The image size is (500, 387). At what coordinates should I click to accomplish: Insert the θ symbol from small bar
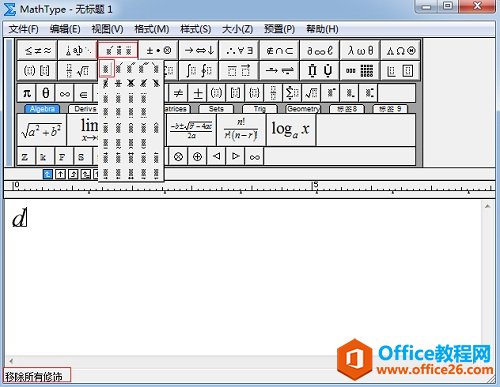pos(46,93)
